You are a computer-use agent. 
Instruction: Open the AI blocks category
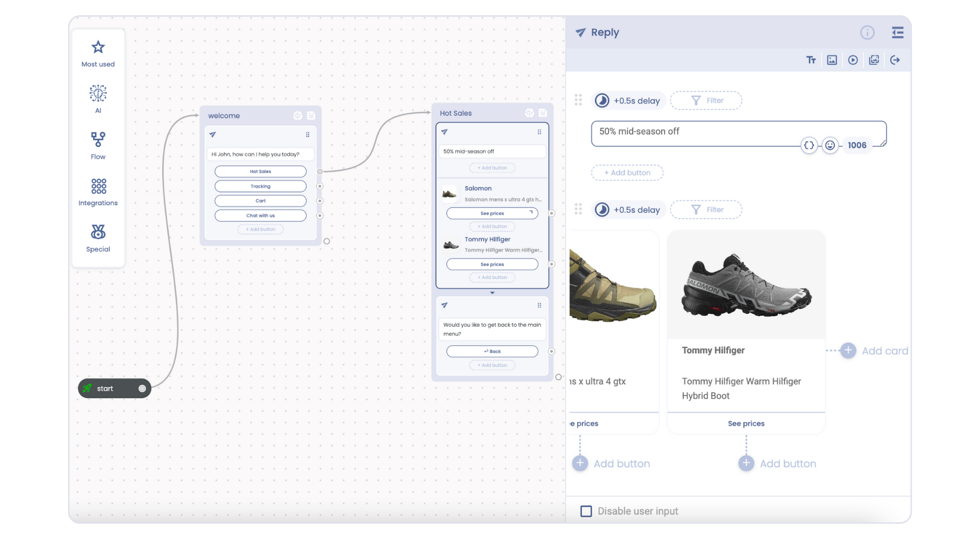[x=98, y=99]
